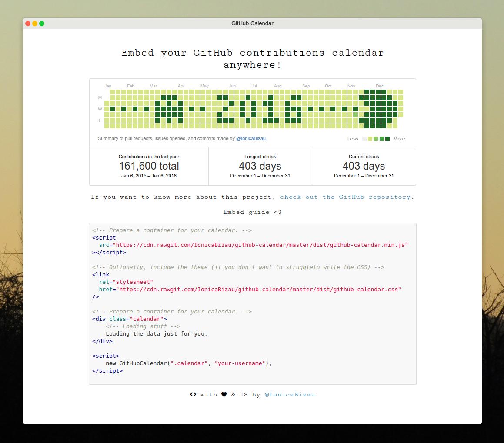504x443 pixels.
Task: Click the 'M' weekday label
Action: (100, 98)
